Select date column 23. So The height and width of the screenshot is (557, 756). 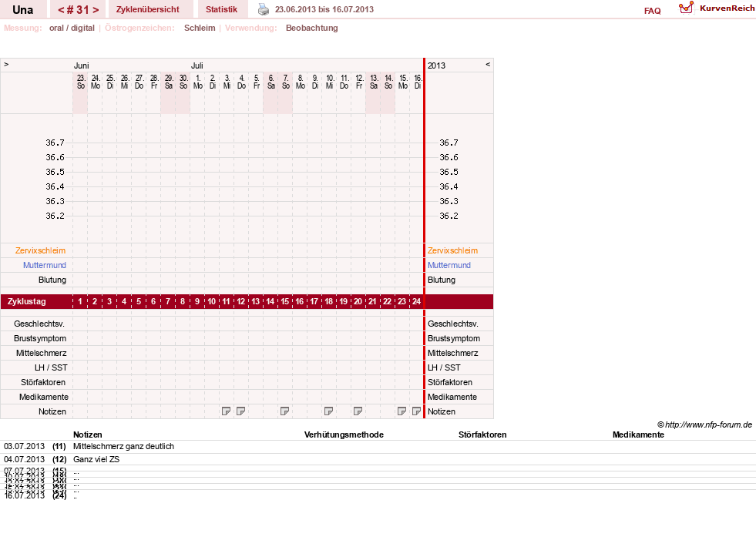[80, 82]
